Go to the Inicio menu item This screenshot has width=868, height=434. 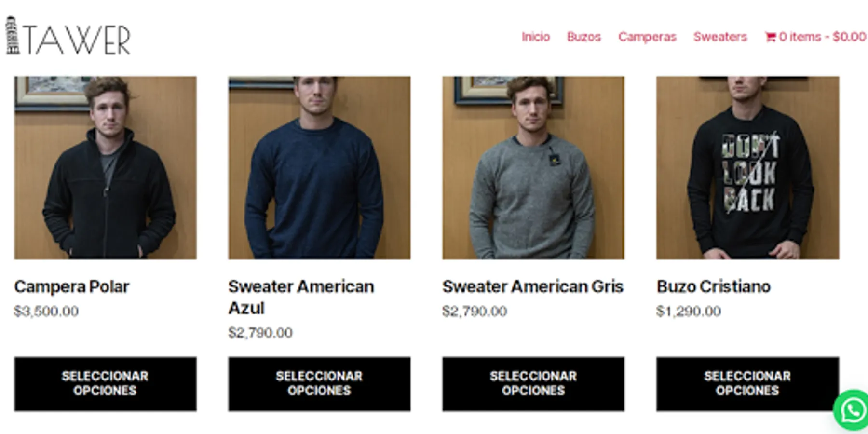point(536,37)
